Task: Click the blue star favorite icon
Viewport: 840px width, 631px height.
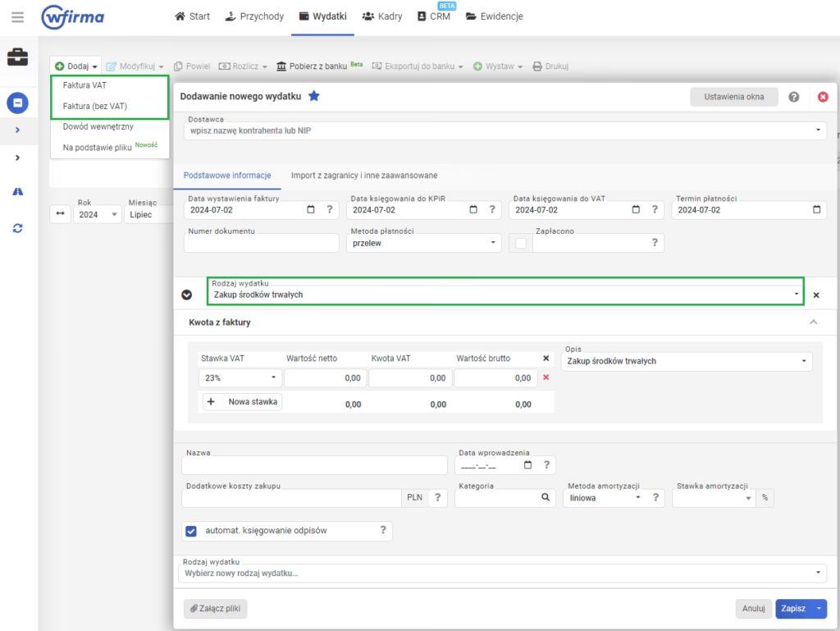Action: coord(313,97)
